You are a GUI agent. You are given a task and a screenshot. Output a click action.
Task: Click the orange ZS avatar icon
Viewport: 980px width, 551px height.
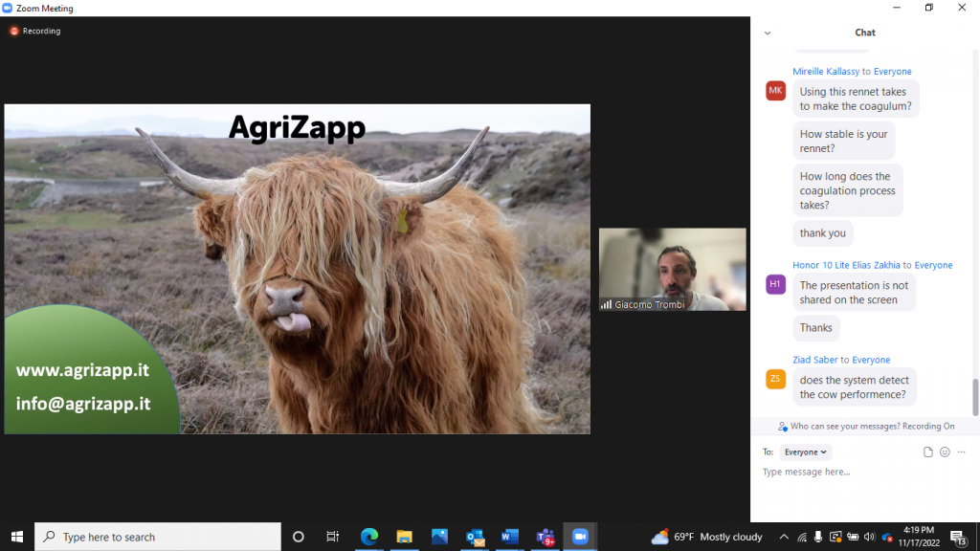coord(775,379)
